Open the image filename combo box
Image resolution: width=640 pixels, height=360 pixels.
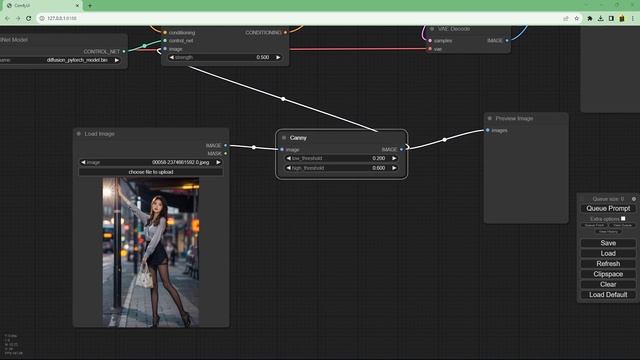151,162
